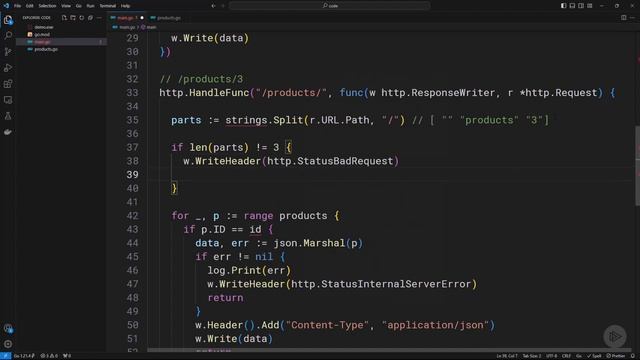Open the Go menu
This screenshot has width=640, height=360.
click(78, 6)
